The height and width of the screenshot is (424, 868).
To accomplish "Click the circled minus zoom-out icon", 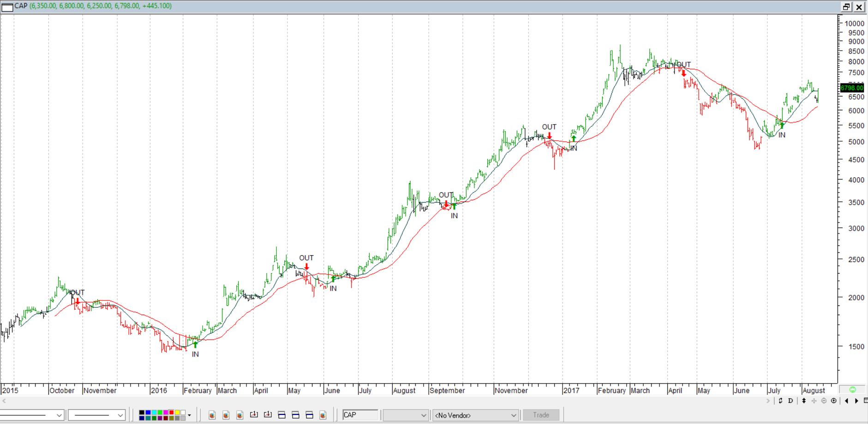I will tap(824, 400).
